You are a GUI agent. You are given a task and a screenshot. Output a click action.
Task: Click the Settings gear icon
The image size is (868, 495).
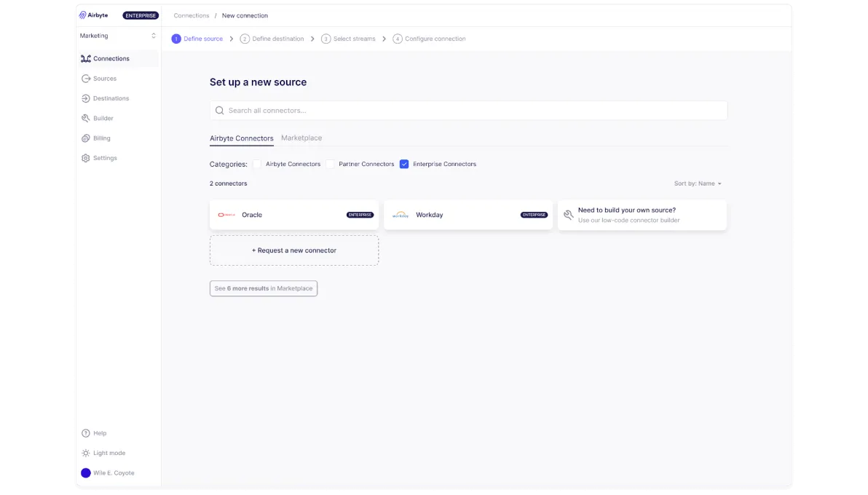86,159
